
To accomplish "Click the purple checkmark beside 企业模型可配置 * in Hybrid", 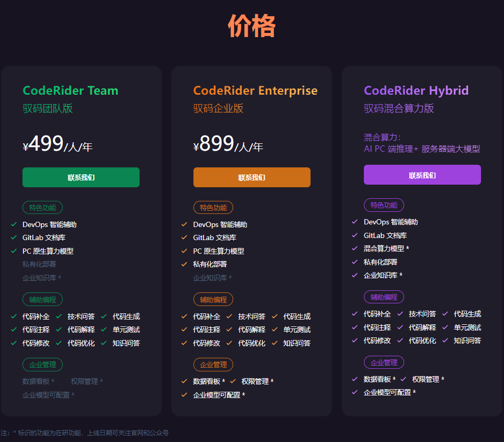I will pyautogui.click(x=355, y=392).
